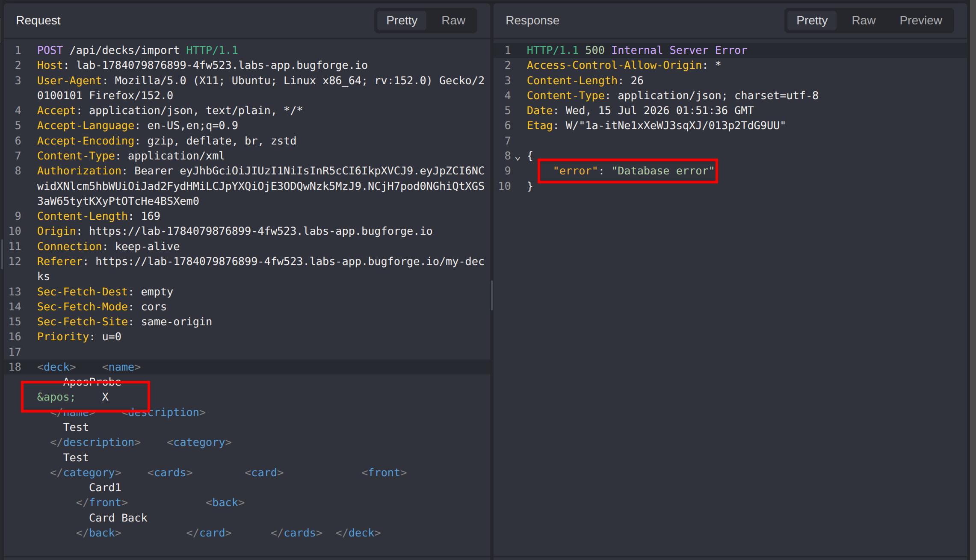Screen dimensions: 976x560
Task: Click Sec-Fetch-Dest empty header
Action: coord(105,292)
